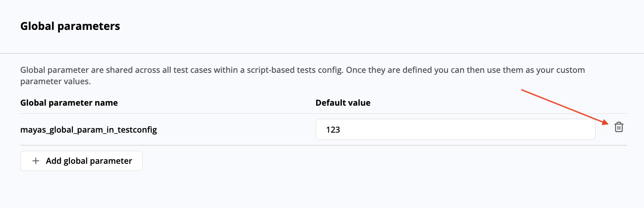Select the mayas_global_param_in_testconfig parameter name
The height and width of the screenshot is (208, 644).
[89, 130]
